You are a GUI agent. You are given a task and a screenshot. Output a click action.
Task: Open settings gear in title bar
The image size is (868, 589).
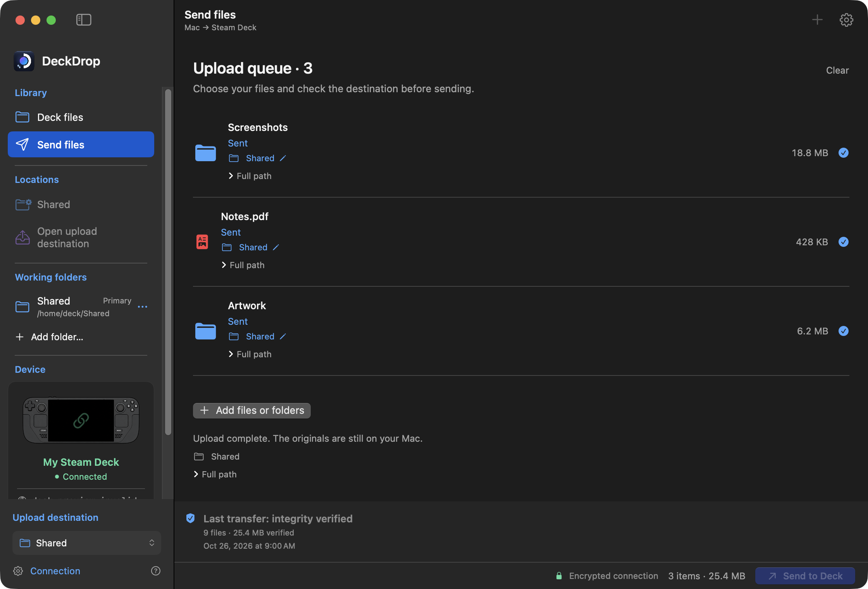(x=846, y=20)
